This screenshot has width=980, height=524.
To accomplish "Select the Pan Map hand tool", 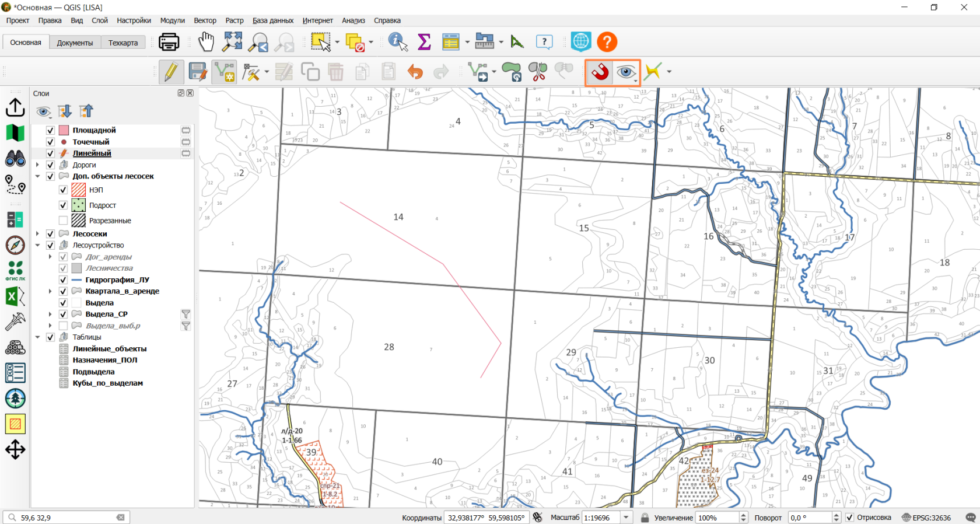I will click(206, 42).
